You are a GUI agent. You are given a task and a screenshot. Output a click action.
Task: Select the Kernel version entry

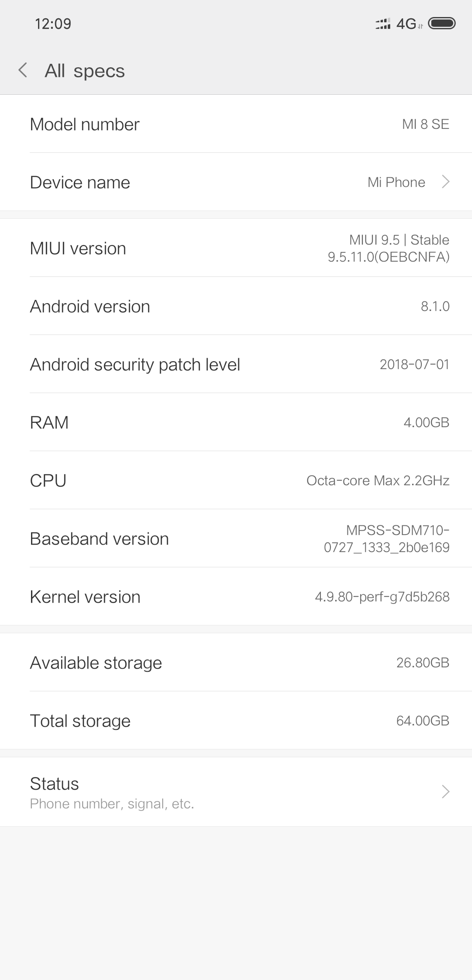tap(236, 597)
